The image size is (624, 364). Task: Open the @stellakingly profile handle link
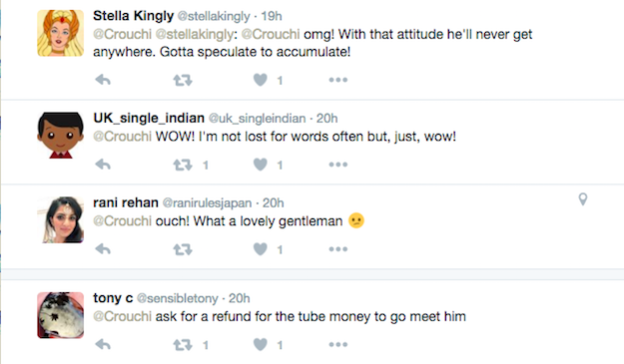click(x=214, y=16)
